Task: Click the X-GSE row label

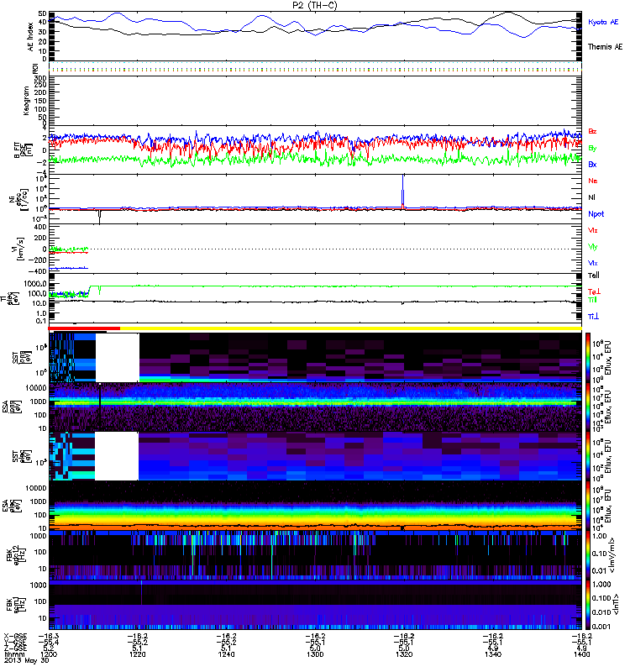Action: [x=15, y=637]
